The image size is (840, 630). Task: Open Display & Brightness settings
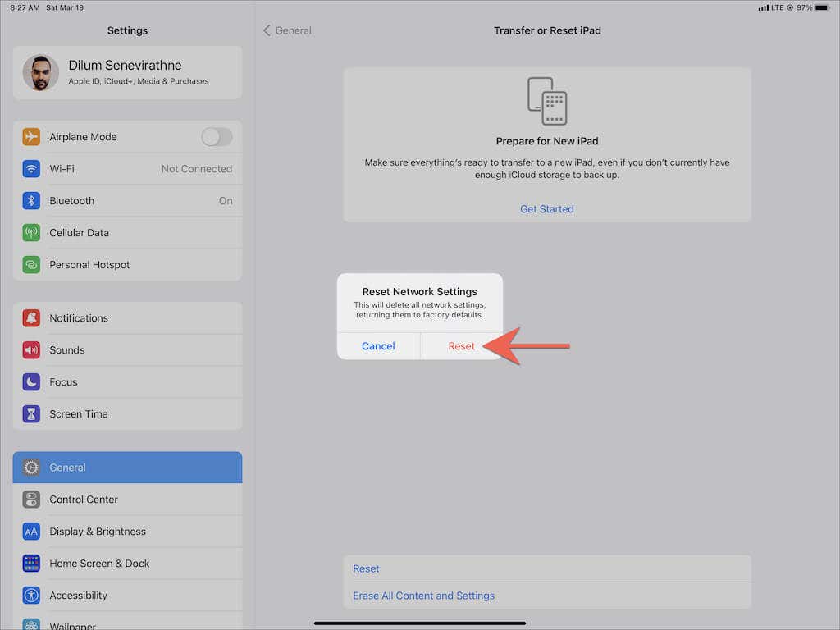pos(127,532)
